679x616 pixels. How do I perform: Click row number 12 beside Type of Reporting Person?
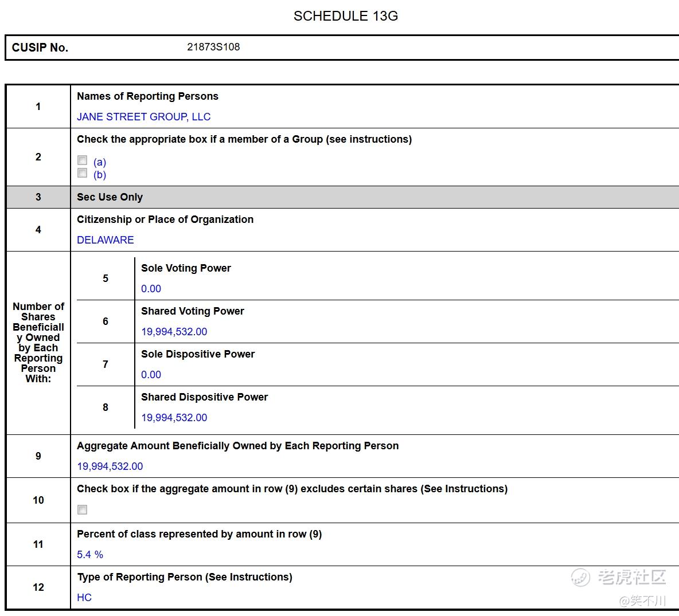coord(38,587)
